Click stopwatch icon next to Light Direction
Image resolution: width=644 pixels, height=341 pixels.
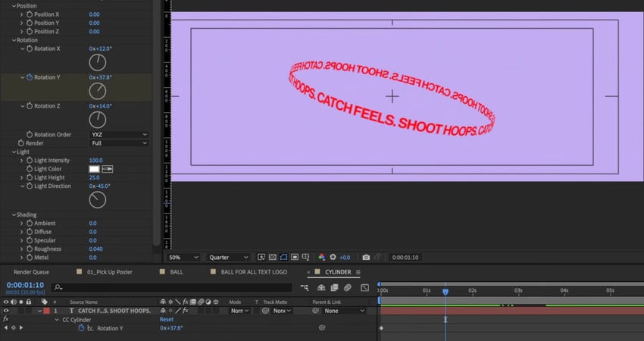coord(30,186)
